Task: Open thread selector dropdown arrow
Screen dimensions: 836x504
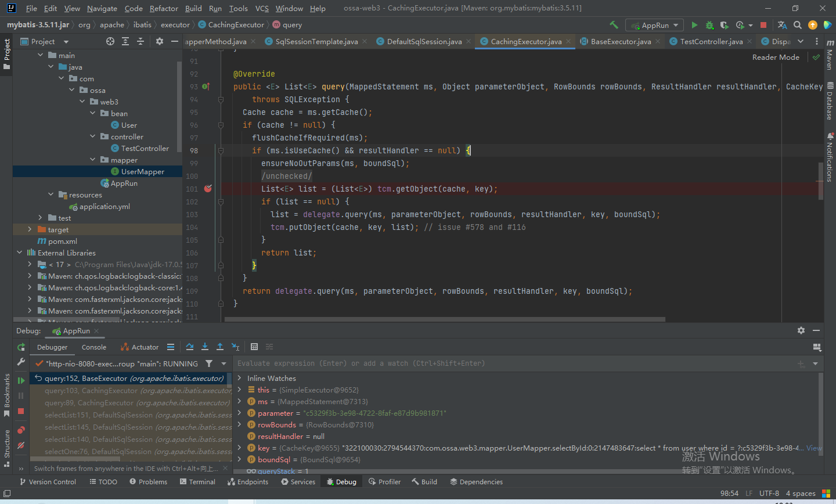Action: point(224,363)
